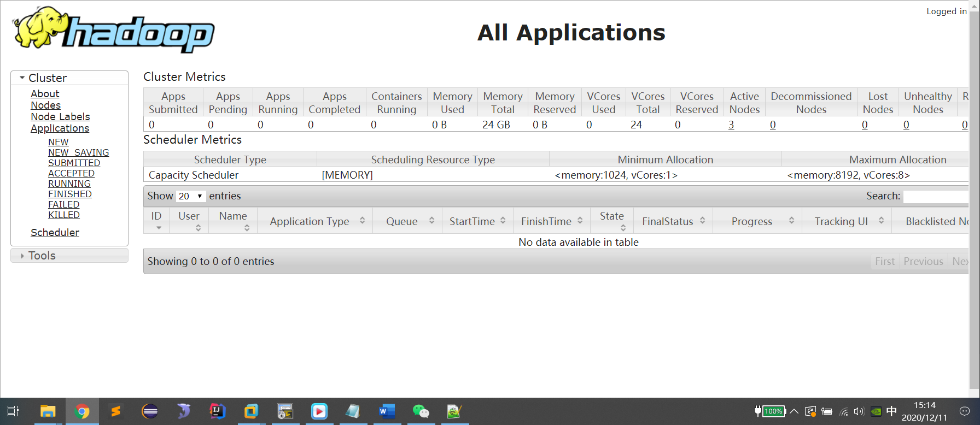Filter applications by FAILED state

[x=64, y=204]
